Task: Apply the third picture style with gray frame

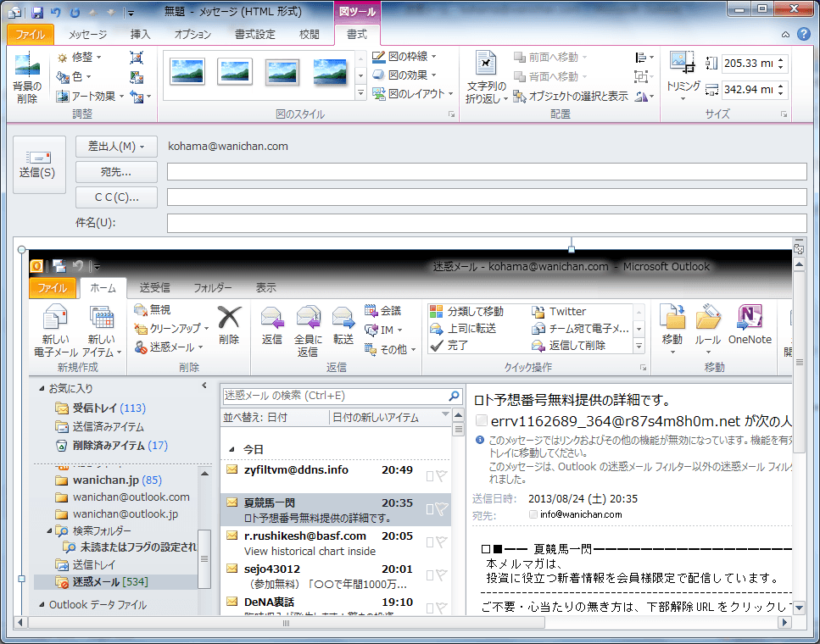Action: [x=282, y=72]
